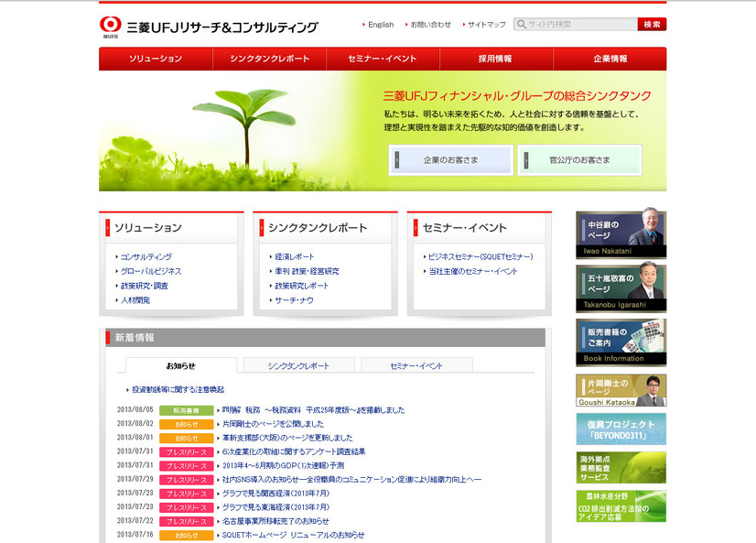
Task: Click the magnifier icon in search box
Action: pyautogui.click(x=521, y=24)
